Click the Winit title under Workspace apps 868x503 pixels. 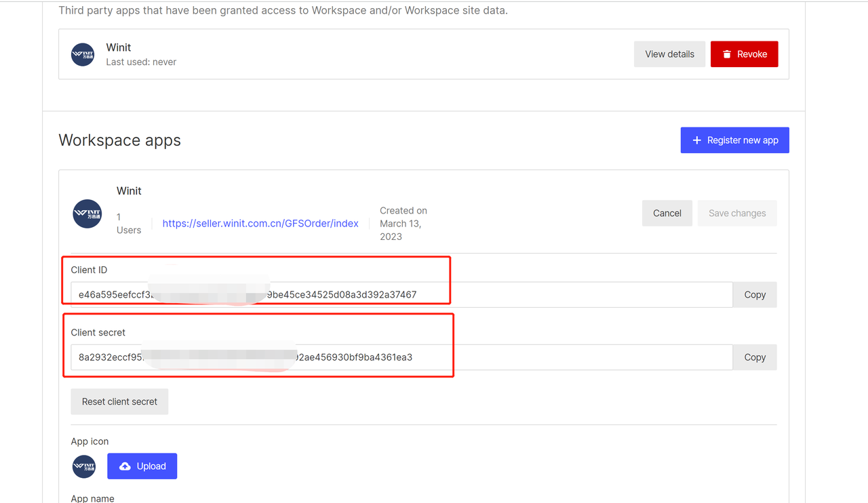pyautogui.click(x=129, y=191)
